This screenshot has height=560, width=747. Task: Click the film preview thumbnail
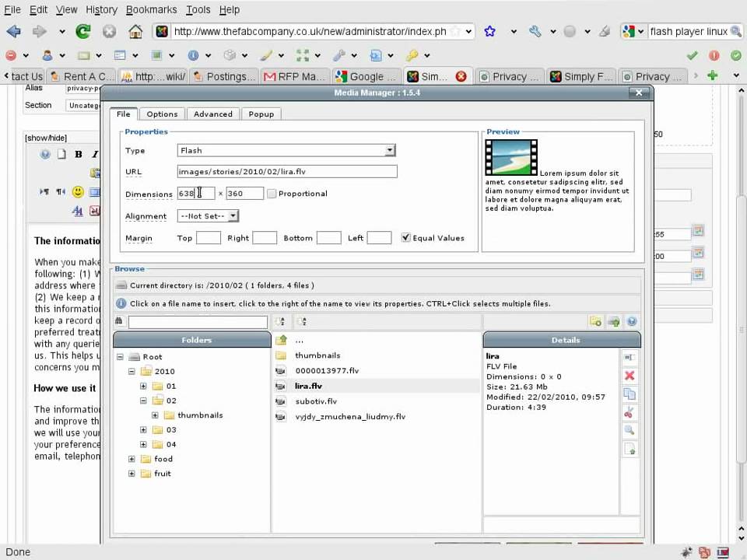tap(511, 158)
